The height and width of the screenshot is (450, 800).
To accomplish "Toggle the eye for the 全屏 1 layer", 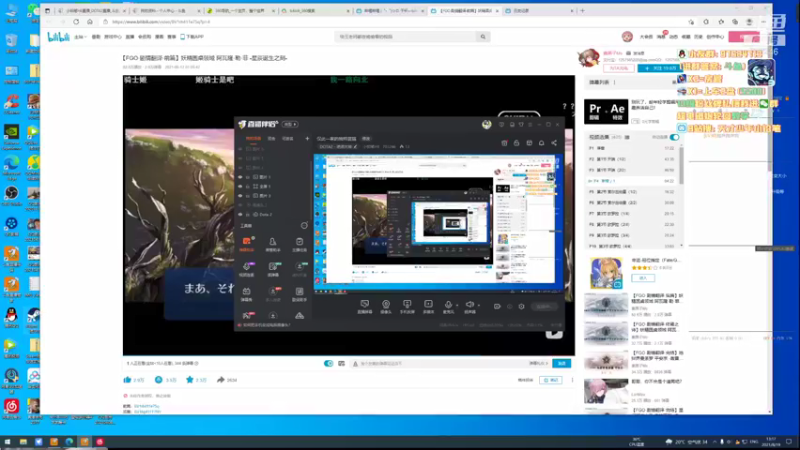I will (x=240, y=186).
